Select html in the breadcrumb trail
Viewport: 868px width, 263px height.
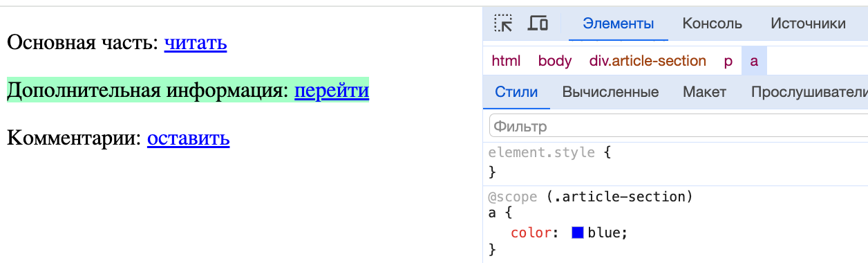tap(506, 61)
